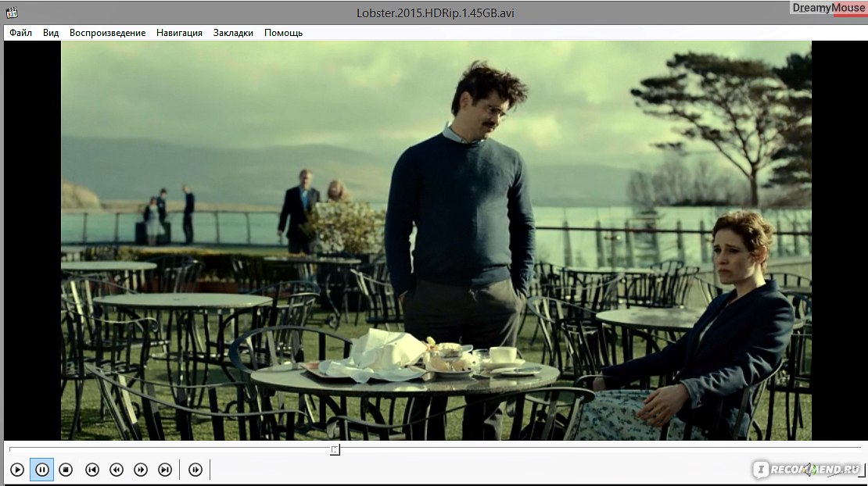Click the Play button

click(x=17, y=470)
